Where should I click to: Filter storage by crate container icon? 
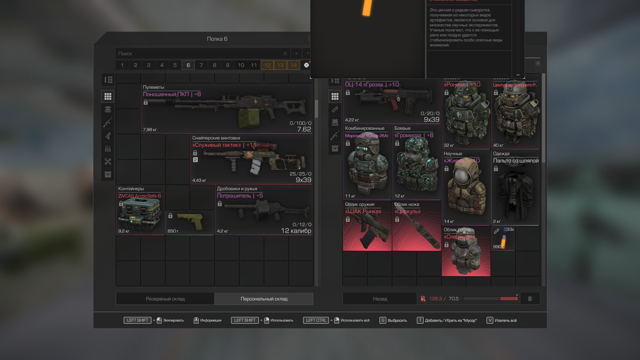click(x=108, y=175)
